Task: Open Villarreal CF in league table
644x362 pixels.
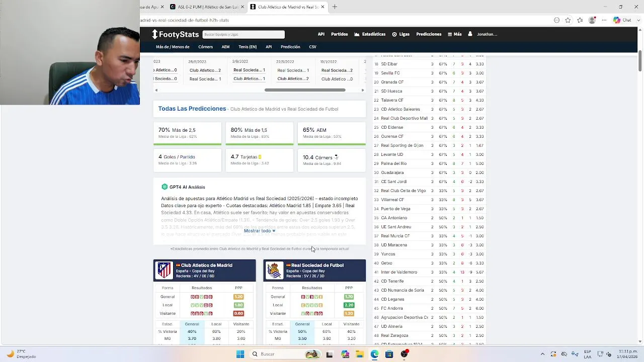Action: (x=392, y=200)
